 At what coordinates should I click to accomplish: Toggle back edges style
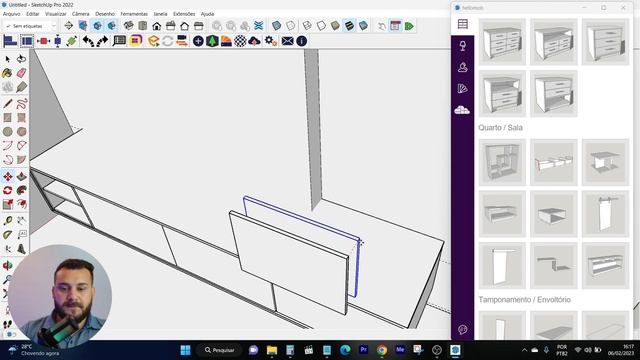click(290, 26)
